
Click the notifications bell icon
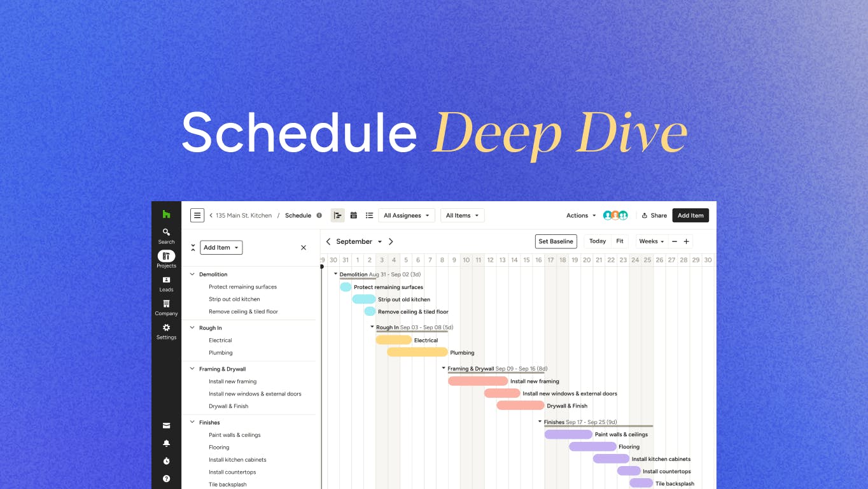[x=166, y=443]
